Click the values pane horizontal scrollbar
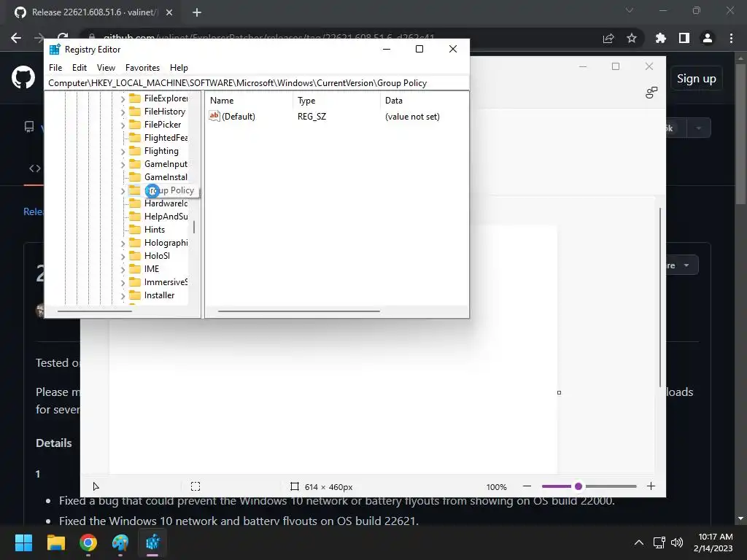Screen dimensions: 747x560 [298, 311]
